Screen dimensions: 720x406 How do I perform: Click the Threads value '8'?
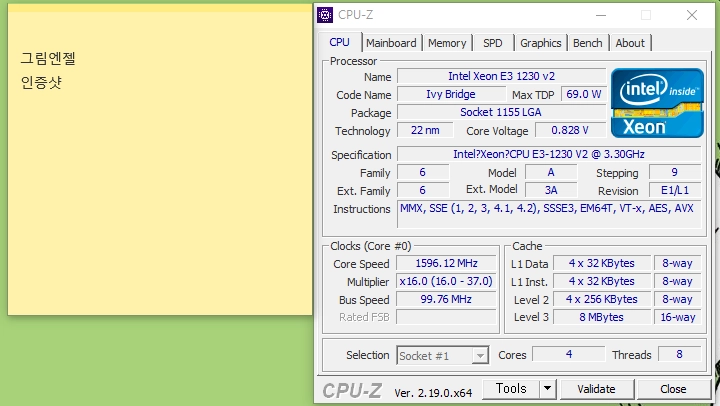tap(680, 354)
